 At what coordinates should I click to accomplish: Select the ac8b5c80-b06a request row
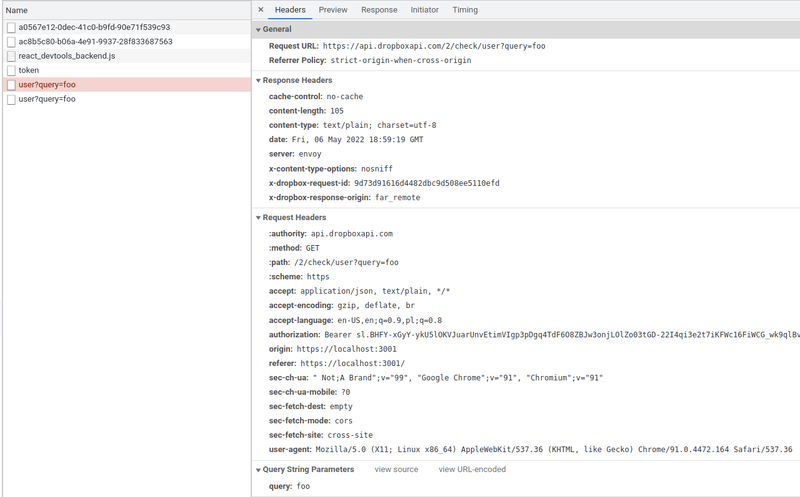(x=95, y=42)
